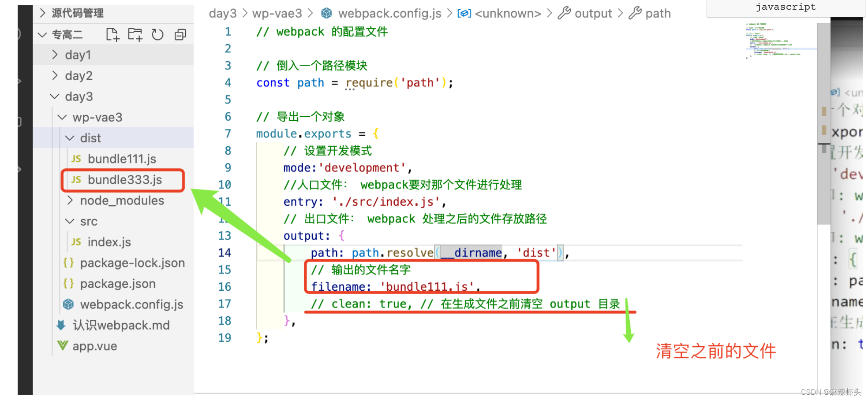Click the JS icon beside bundle111.js
Viewport: 868px width, 400px height.
tap(76, 159)
